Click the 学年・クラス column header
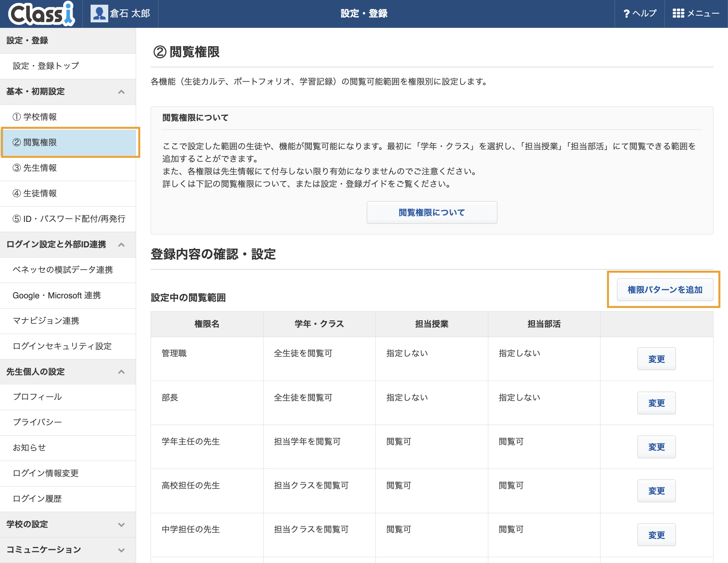The height and width of the screenshot is (563, 728). tap(319, 324)
